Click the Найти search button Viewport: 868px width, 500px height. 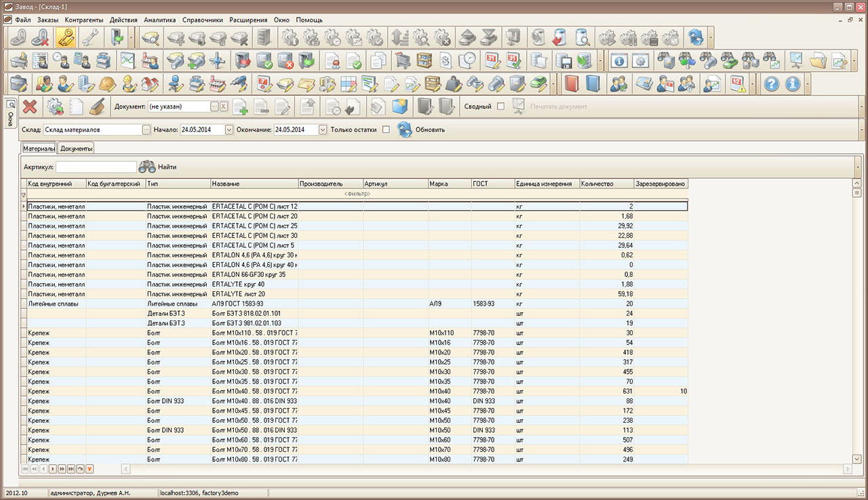click(x=158, y=167)
